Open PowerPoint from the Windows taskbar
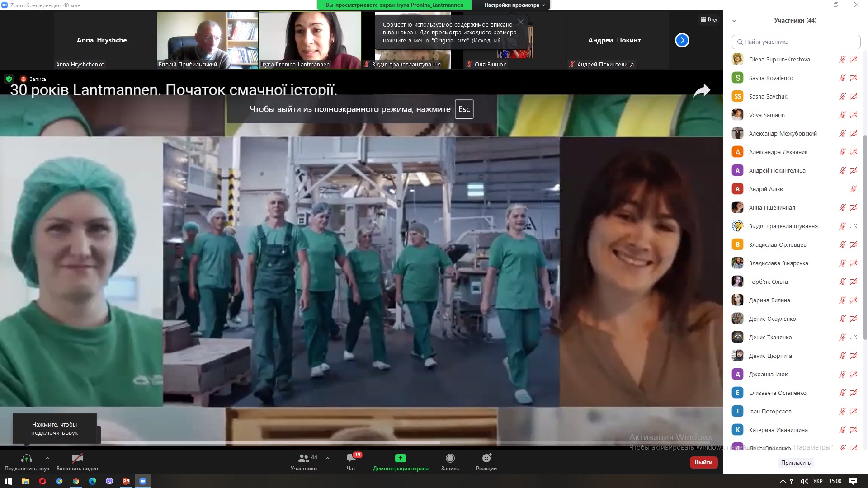The height and width of the screenshot is (488, 868). (x=126, y=481)
